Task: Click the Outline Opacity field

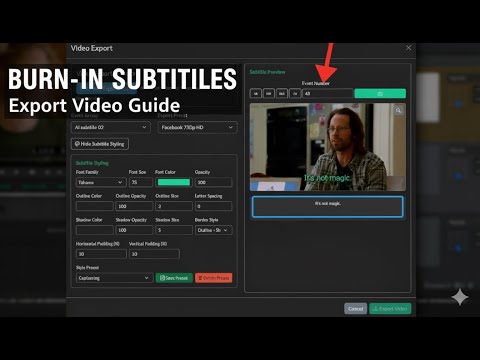Action: click(134, 206)
